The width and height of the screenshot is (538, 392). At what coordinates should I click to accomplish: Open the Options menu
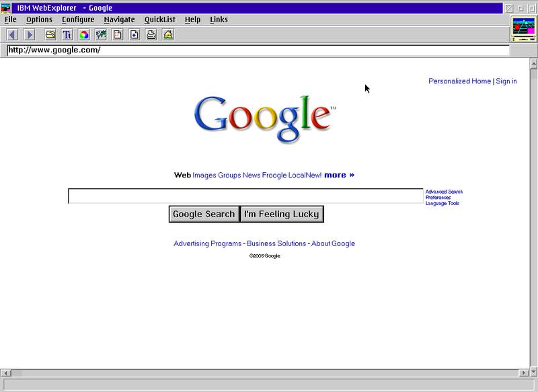pos(39,19)
